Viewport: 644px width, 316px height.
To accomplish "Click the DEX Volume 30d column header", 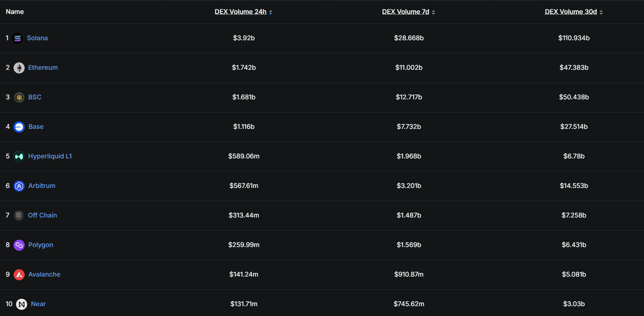I will 571,12.
